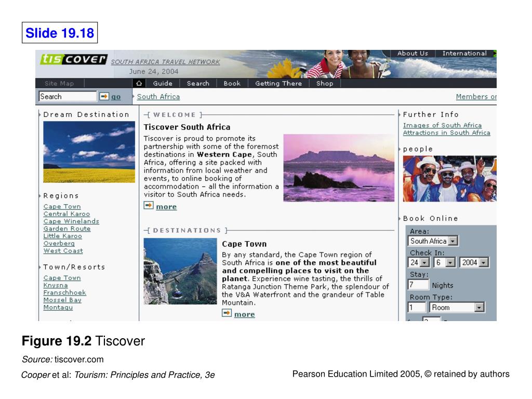Viewport: 532px width, 399px height.
Task: Click the room quantity input field
Action: click(417, 308)
